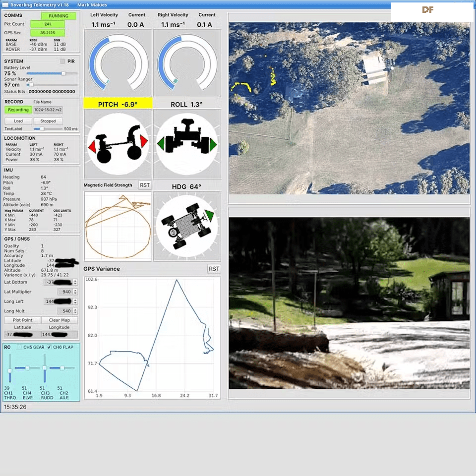Click the Load recording button
This screenshot has height=476, width=476.
tap(18, 121)
